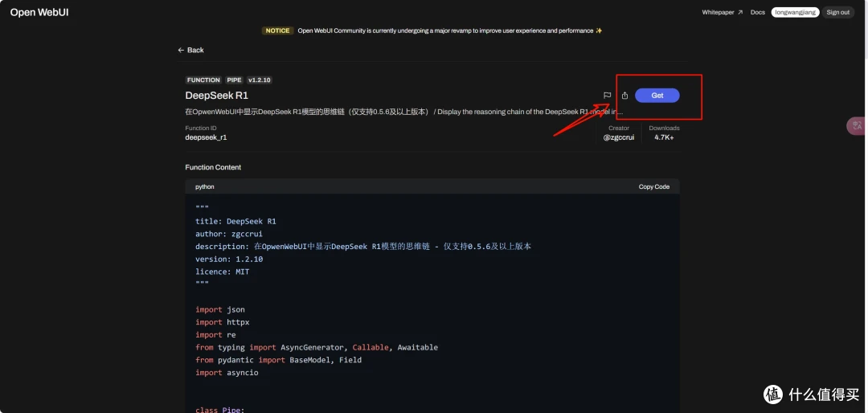
Task: Click the 'class Pipe:' code line
Action: (x=219, y=409)
